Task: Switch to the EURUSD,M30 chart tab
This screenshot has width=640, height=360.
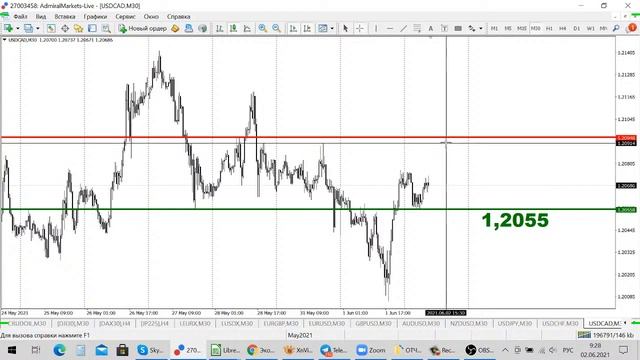Action: click(327, 323)
